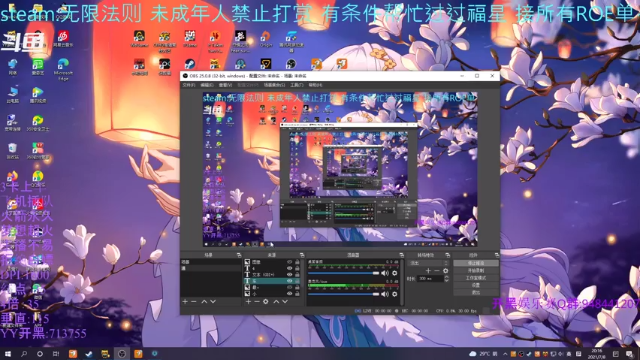Move selected source down in Sources panel
Image resolution: width=640 pixels, height=360 pixels.
285,302
